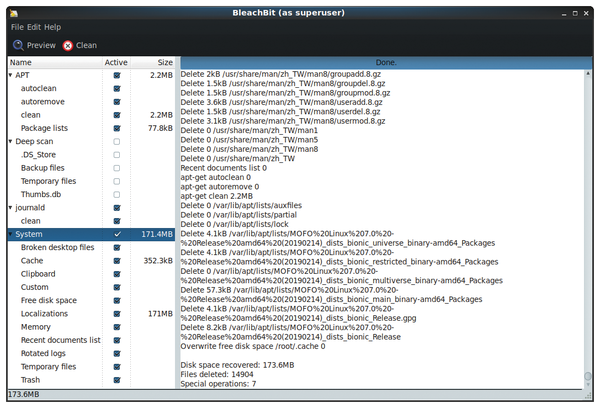This screenshot has width=600, height=408.
Task: Click the BleachBit app icon in title bar
Action: 14,13
